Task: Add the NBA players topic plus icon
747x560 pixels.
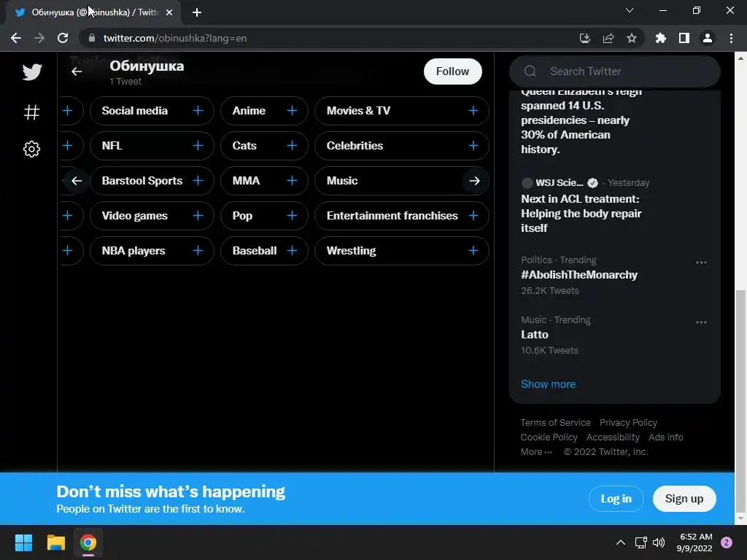Action: tap(198, 251)
